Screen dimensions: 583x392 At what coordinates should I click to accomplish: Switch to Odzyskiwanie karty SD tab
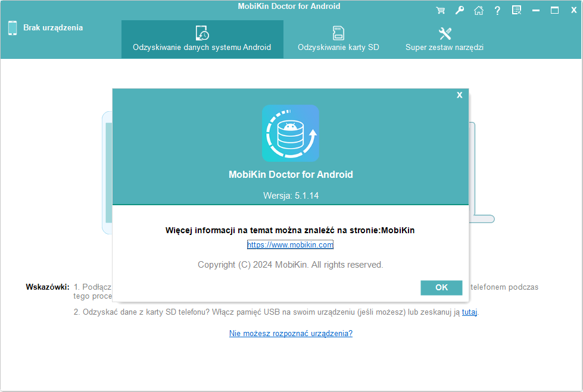338,39
